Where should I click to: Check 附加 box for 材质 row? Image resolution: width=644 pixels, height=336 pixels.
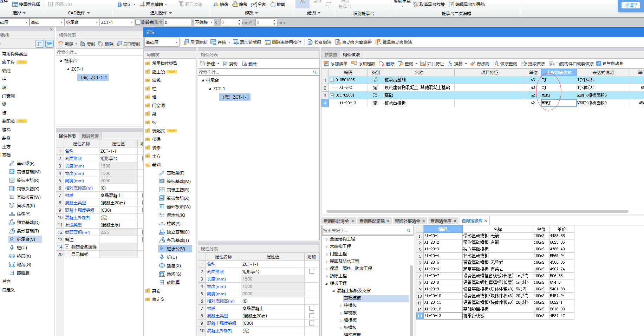[x=312, y=308]
